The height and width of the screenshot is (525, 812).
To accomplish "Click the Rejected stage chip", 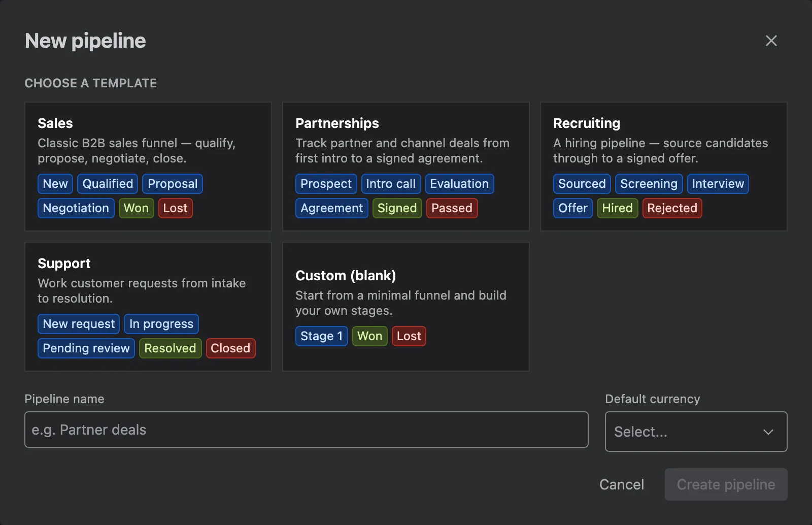I will pos(672,208).
